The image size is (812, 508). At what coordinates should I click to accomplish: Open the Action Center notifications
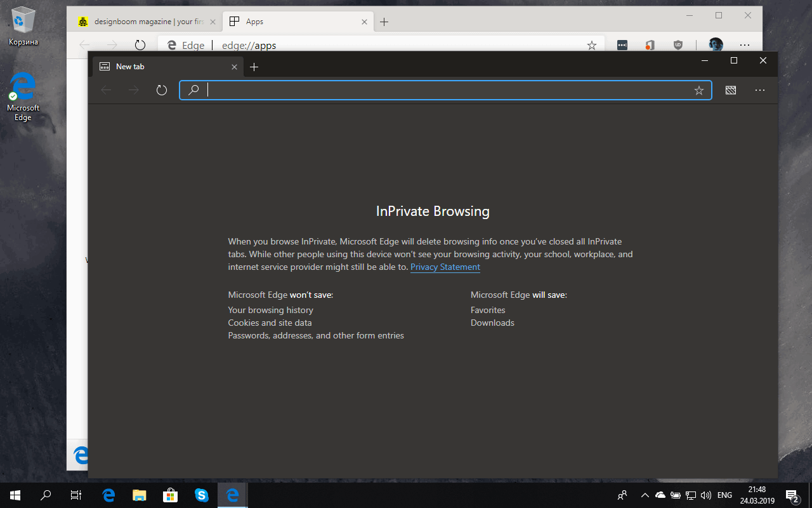coord(792,495)
